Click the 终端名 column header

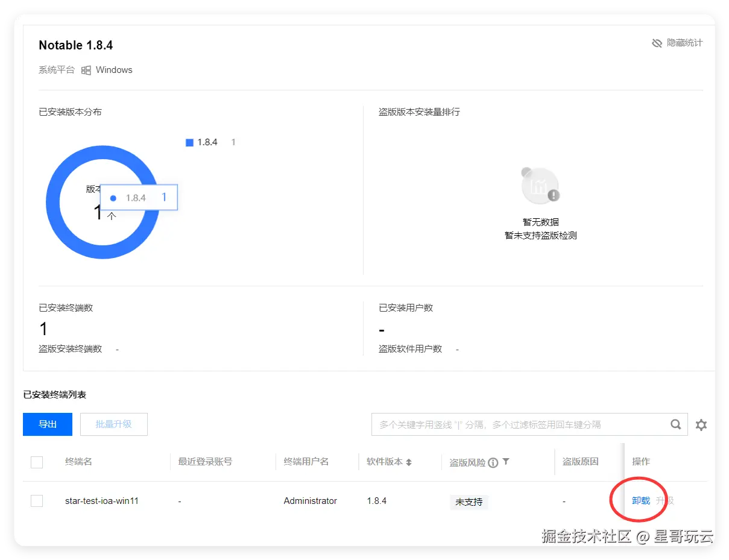(x=78, y=462)
